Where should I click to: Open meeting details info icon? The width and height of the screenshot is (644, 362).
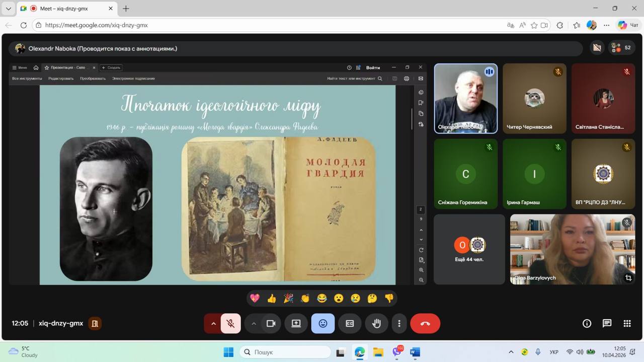point(587,324)
